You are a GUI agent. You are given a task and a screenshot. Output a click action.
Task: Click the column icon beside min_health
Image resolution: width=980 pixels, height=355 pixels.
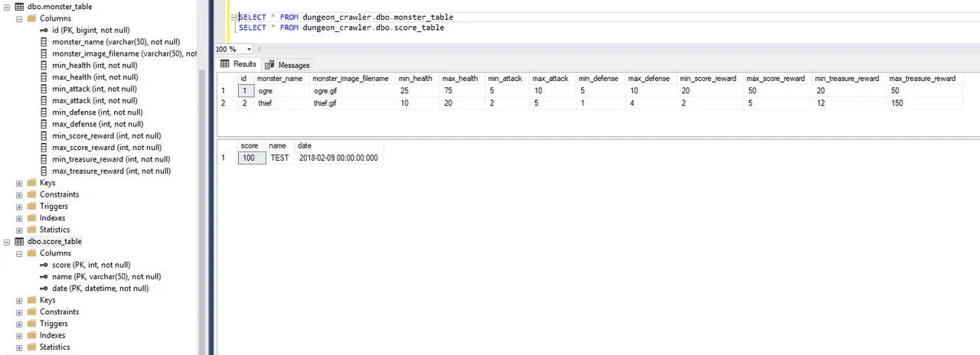point(44,65)
